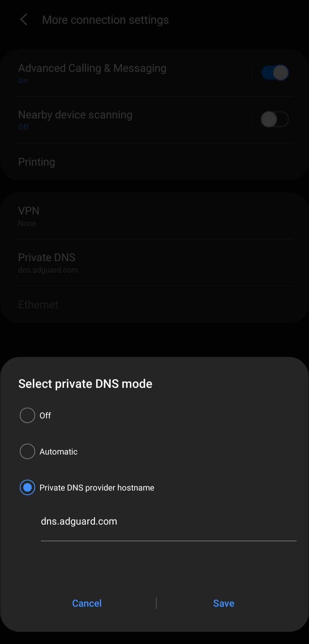
Task: Toggle the Advanced Calling & Messaging switch
Action: (275, 73)
